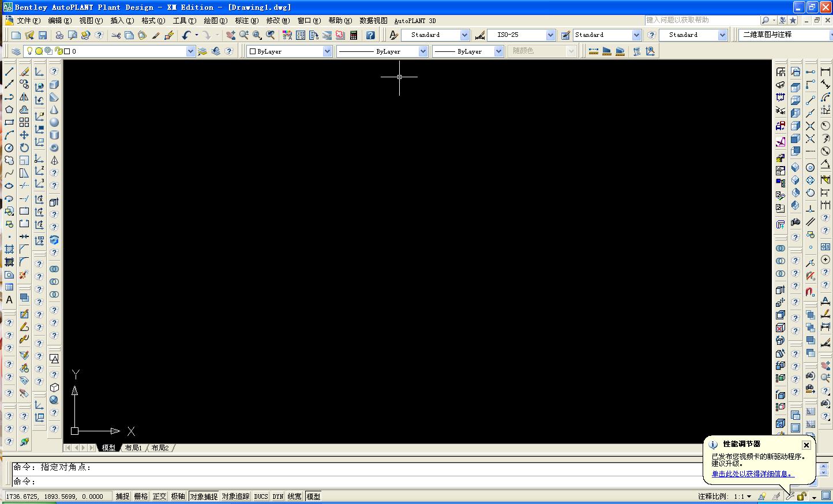833x504 pixels.
Task: Open the ISO-25 dimension style dropdown
Action: (550, 35)
